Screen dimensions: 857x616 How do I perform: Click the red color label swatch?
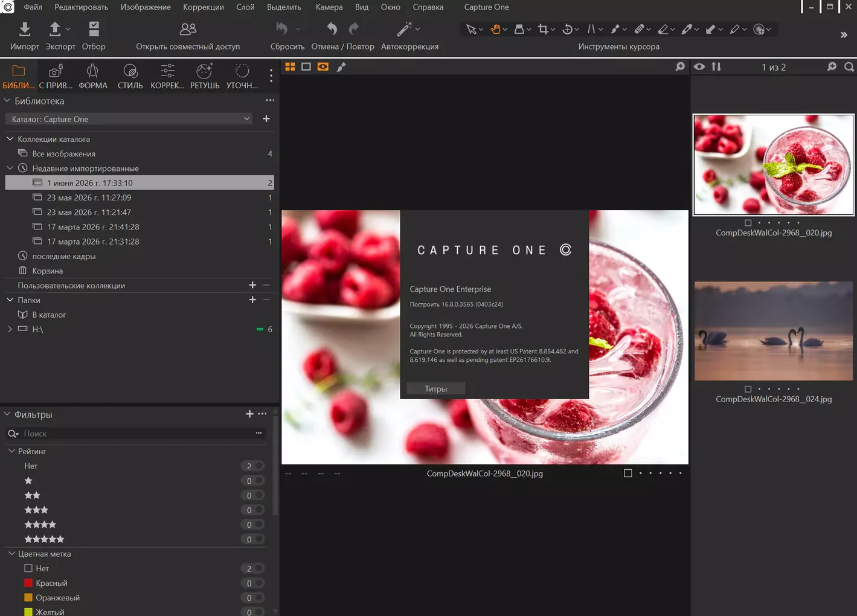coord(28,583)
